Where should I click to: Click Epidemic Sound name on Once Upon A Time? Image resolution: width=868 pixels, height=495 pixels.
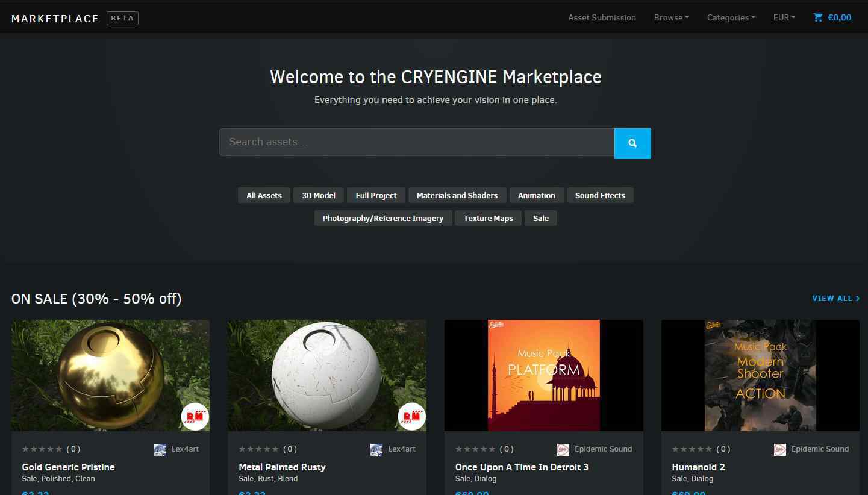tap(604, 449)
